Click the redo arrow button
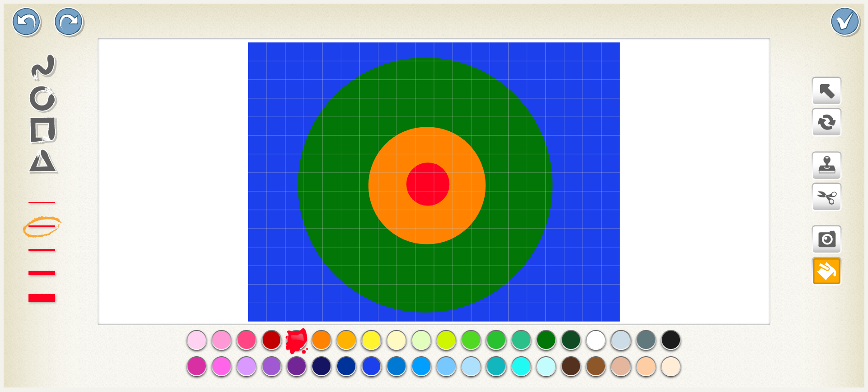The image size is (868, 392). [69, 22]
